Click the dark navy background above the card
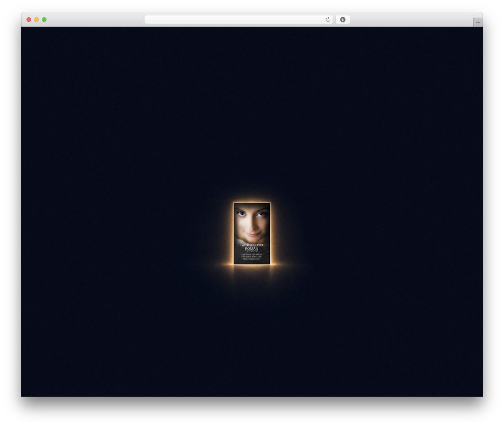 (252, 110)
